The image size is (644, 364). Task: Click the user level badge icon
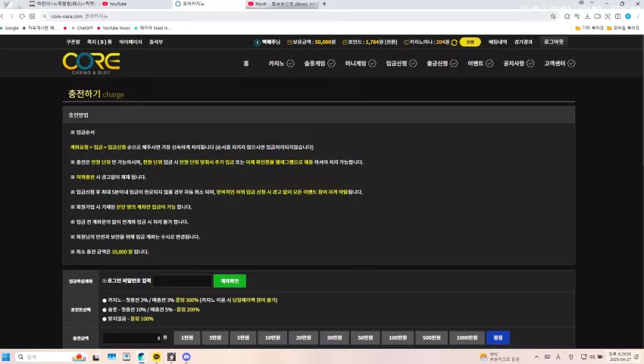[257, 42]
